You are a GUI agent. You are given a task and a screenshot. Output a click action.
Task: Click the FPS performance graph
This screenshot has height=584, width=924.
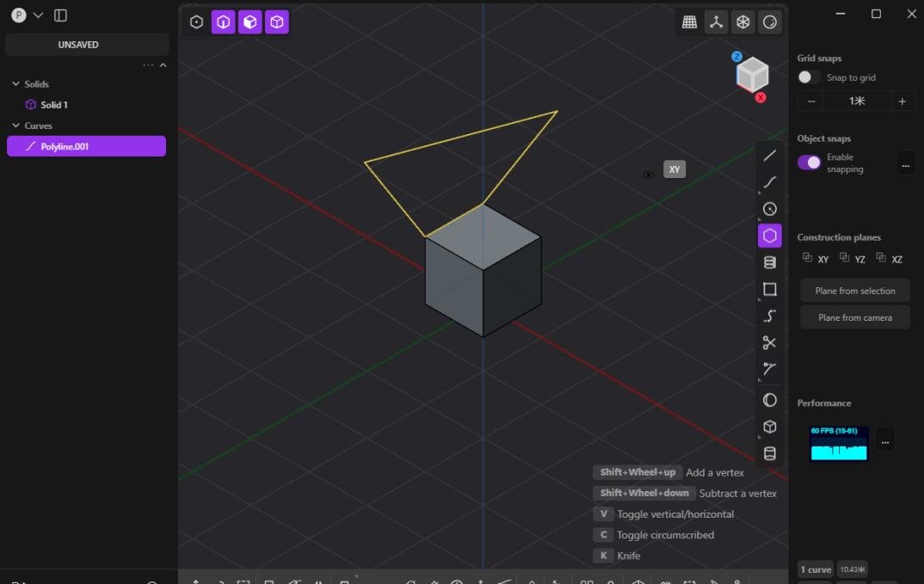coord(839,443)
